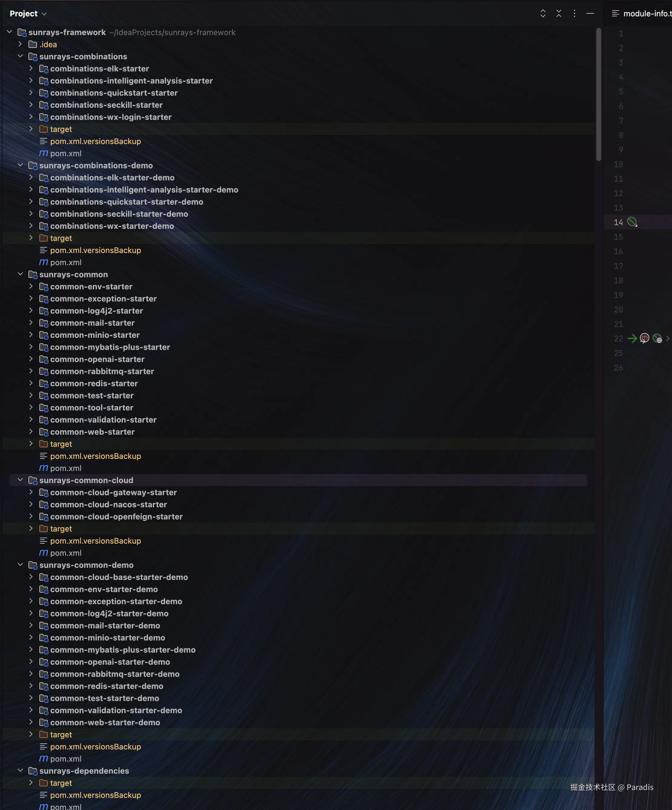Click the Collapse All icon in Project header

558,14
